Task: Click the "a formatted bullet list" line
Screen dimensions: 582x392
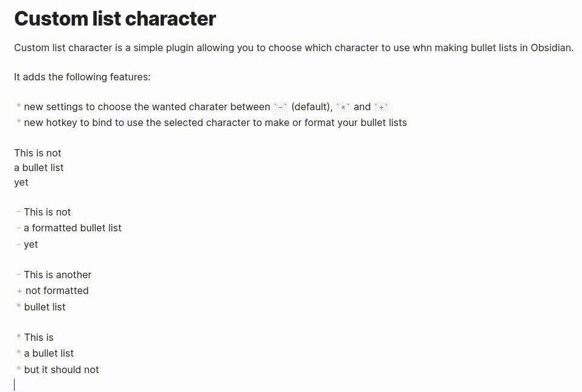Action: 72,228
